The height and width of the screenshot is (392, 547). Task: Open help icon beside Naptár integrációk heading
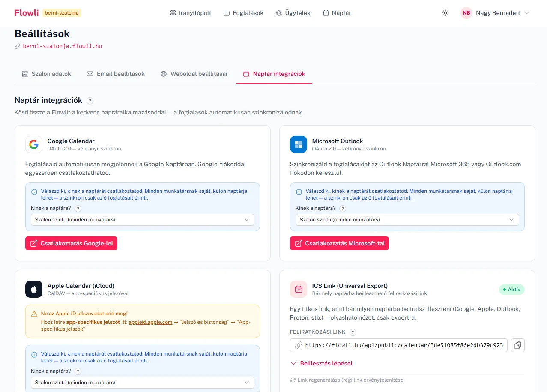[x=90, y=101]
